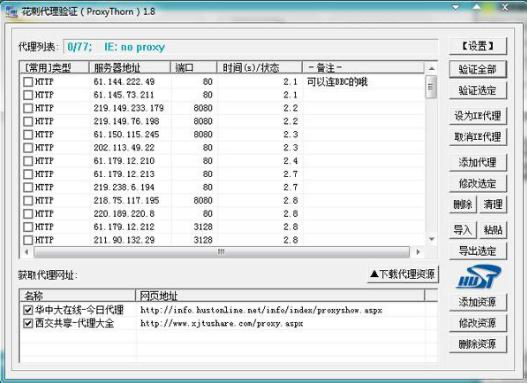This screenshot has width=527, height=383.
Task: Click the 修改资源 button
Action: [478, 323]
